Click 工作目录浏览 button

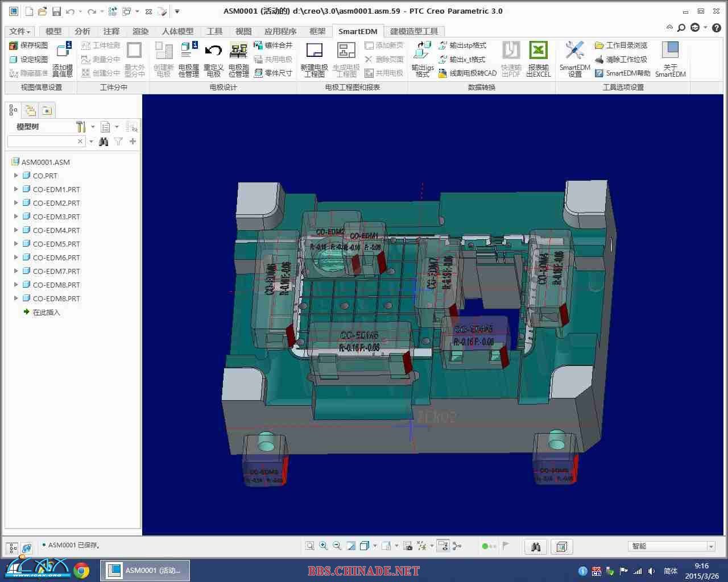[621, 45]
